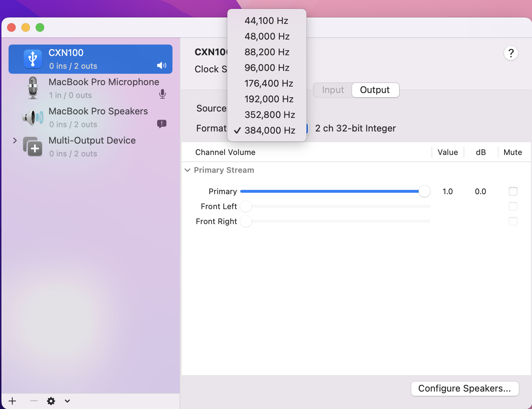This screenshot has height=409, width=532.
Task: Select 96,000 Hz sample rate
Action: pos(267,68)
